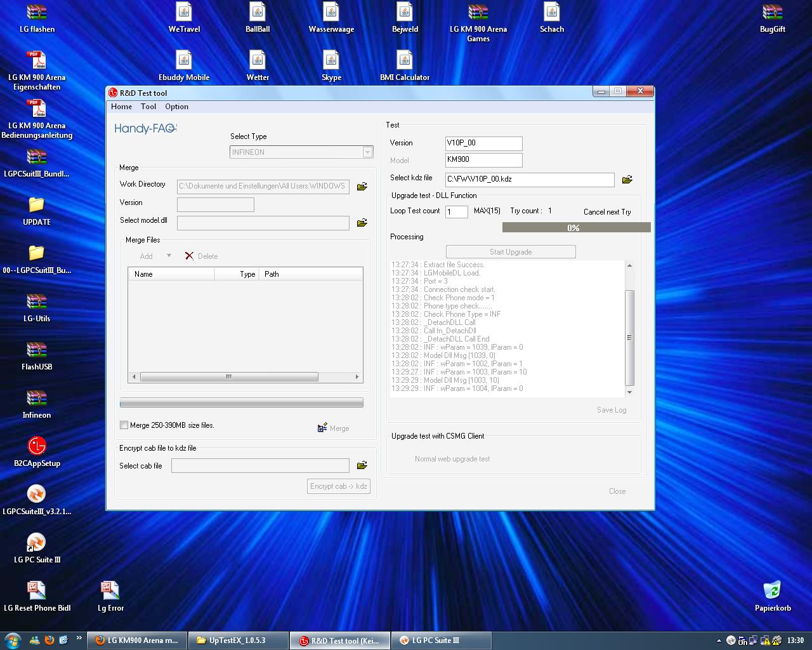
Task: Click the Select kdz file path field
Action: pos(530,180)
